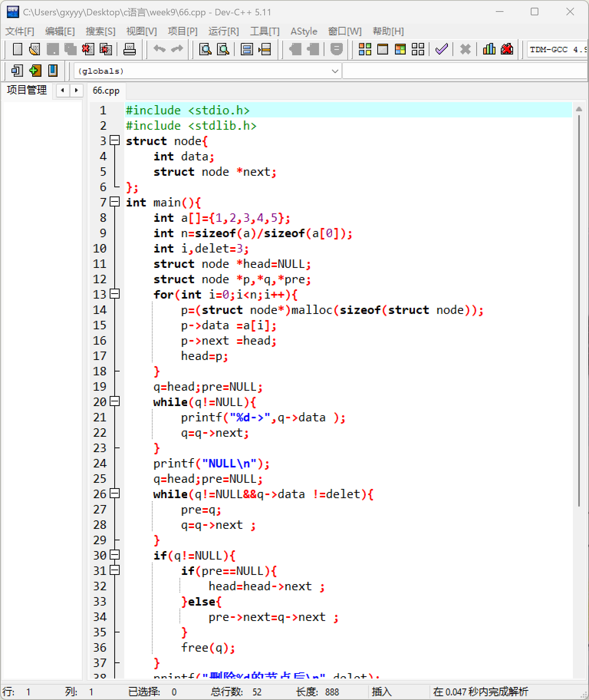The width and height of the screenshot is (589, 700).
Task: Click the 插入 insert mode status
Action: pos(382,692)
